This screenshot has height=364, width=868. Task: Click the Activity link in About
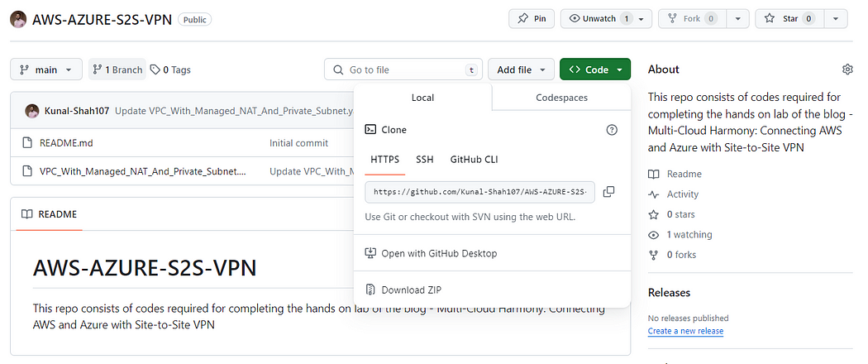pos(683,194)
